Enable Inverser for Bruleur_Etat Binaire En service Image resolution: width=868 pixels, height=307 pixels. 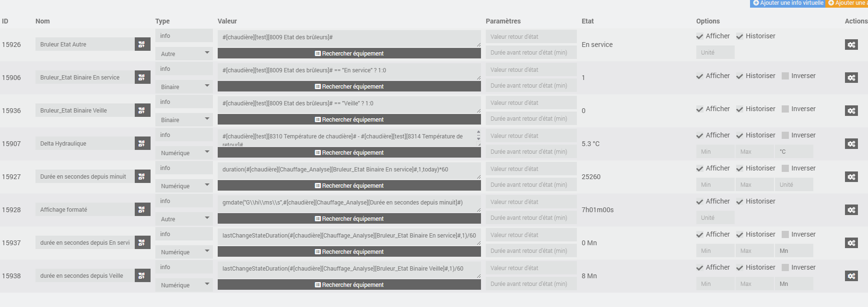click(x=785, y=76)
